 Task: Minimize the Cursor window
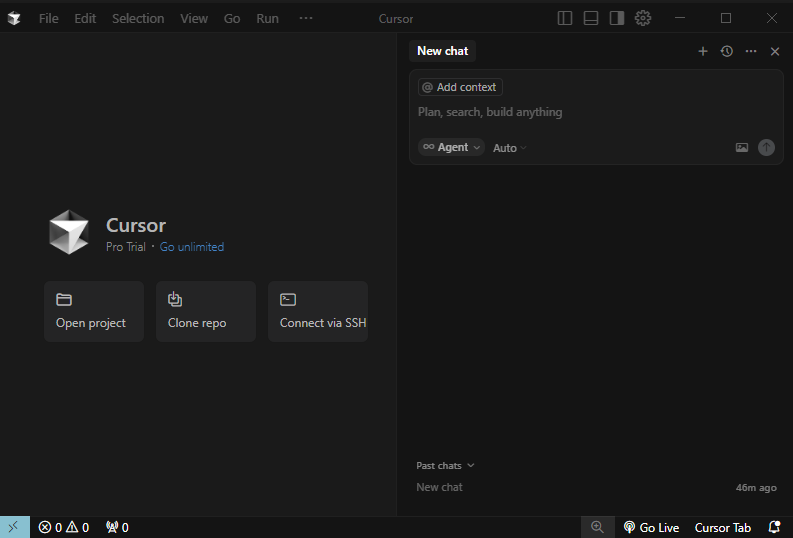(680, 18)
